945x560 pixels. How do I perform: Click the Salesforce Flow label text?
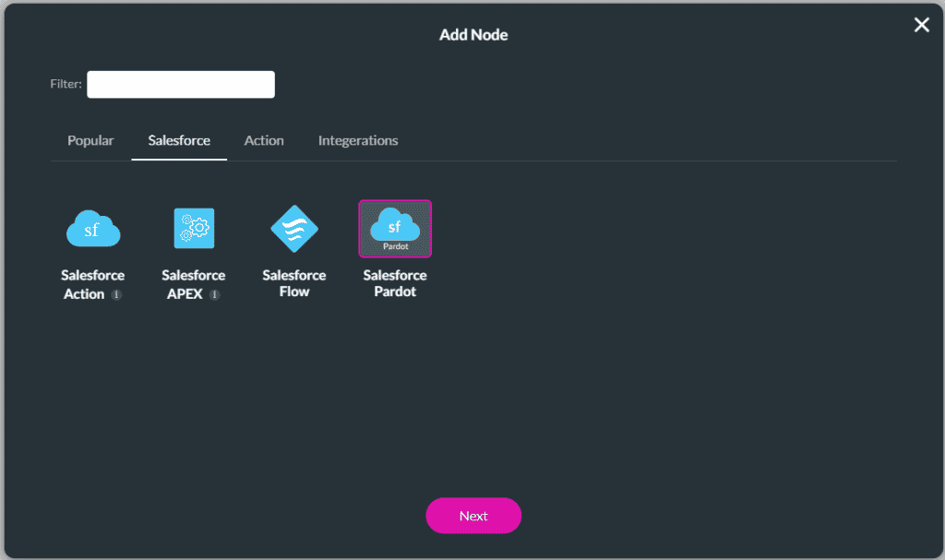[x=293, y=283]
